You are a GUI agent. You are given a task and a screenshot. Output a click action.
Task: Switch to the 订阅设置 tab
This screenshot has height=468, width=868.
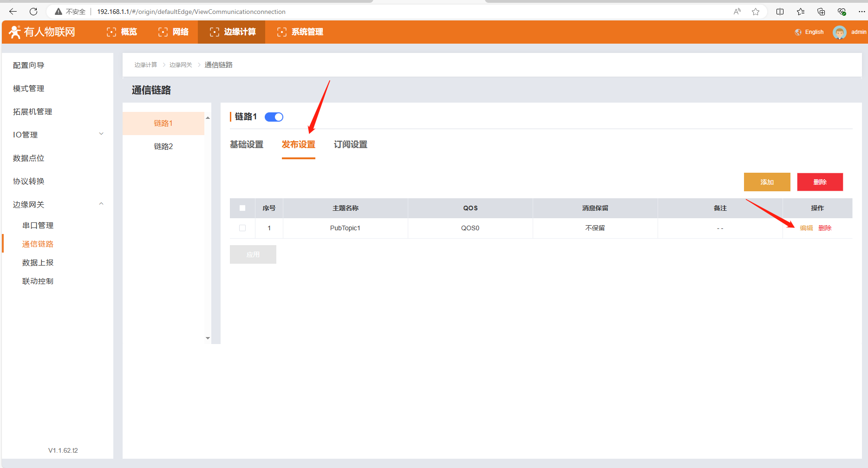pos(350,144)
